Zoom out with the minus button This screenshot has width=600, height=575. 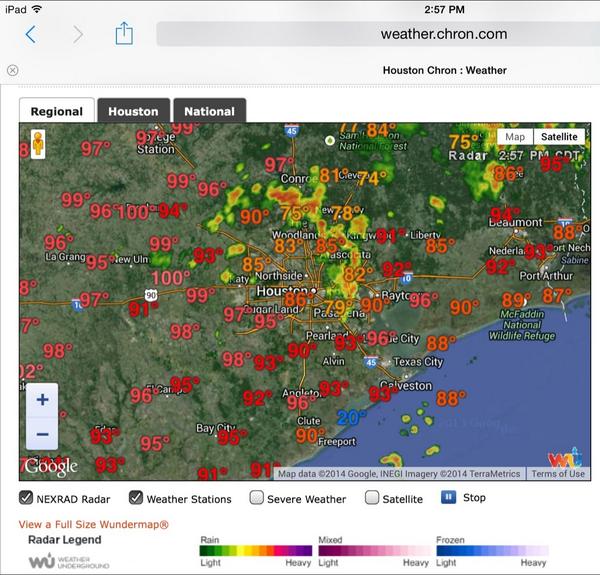coord(42,434)
